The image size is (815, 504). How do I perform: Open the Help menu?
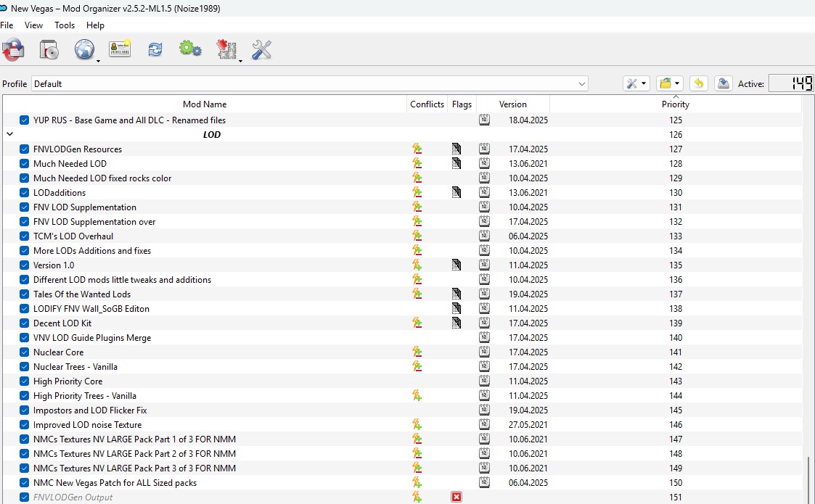[x=95, y=25]
